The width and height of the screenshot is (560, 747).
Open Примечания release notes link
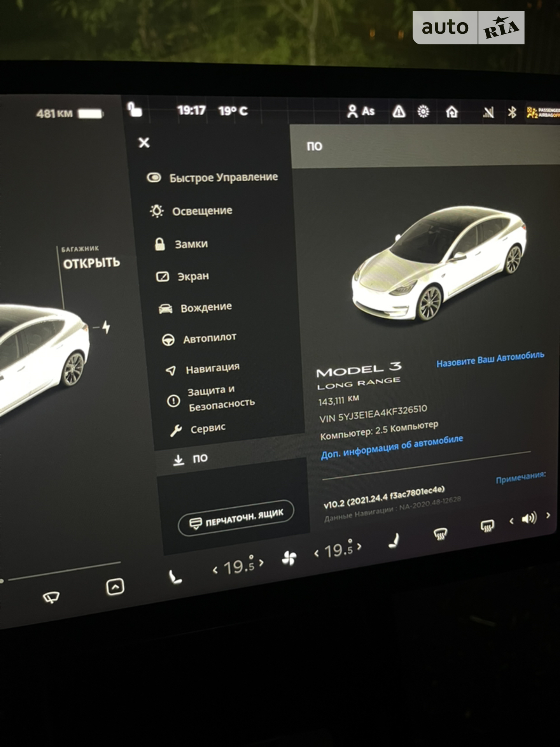click(x=521, y=477)
